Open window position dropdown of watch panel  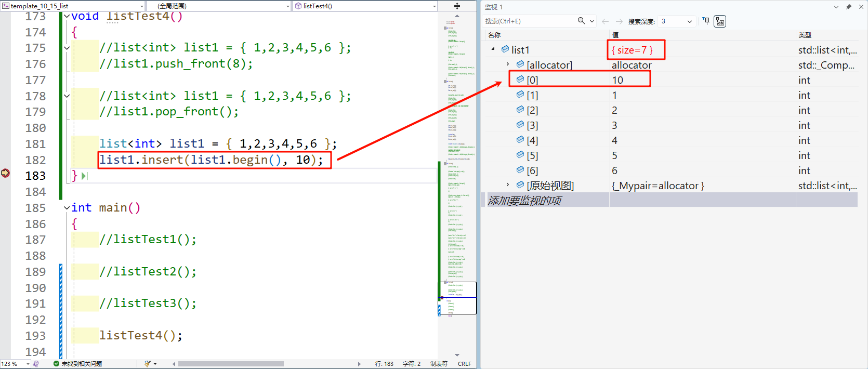point(836,7)
